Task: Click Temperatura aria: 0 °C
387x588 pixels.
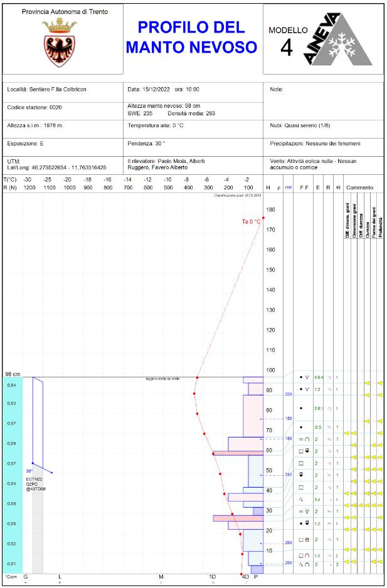Action: [x=156, y=125]
